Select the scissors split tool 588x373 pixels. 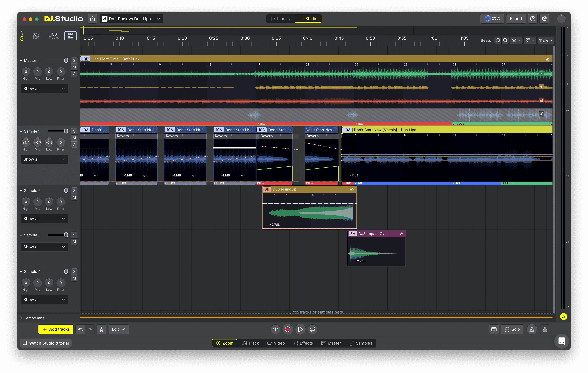[101, 329]
